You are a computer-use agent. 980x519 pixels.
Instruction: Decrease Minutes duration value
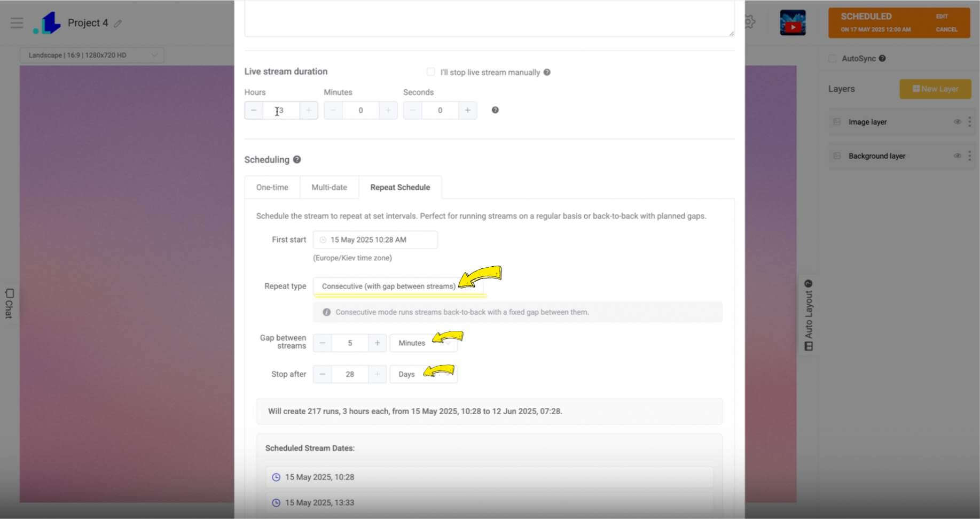point(333,110)
